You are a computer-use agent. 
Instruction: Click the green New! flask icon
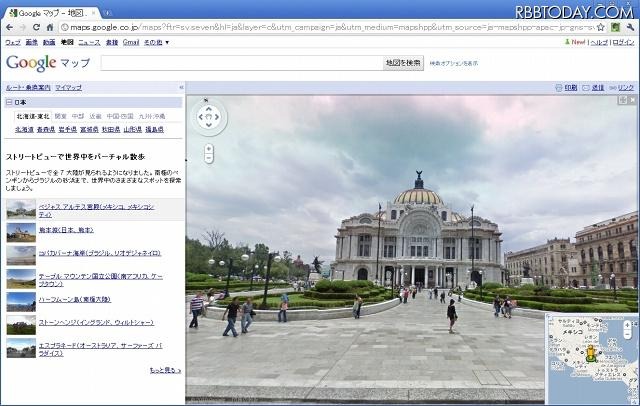click(567, 42)
